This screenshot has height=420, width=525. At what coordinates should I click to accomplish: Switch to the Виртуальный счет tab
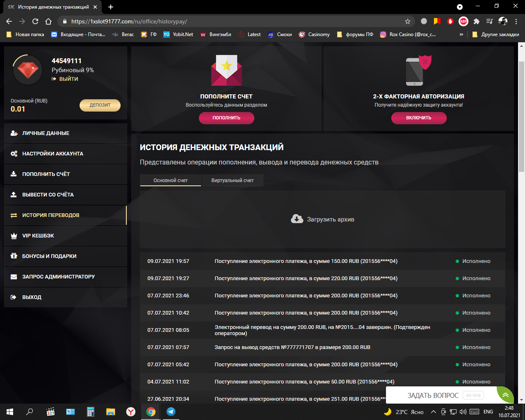(233, 180)
